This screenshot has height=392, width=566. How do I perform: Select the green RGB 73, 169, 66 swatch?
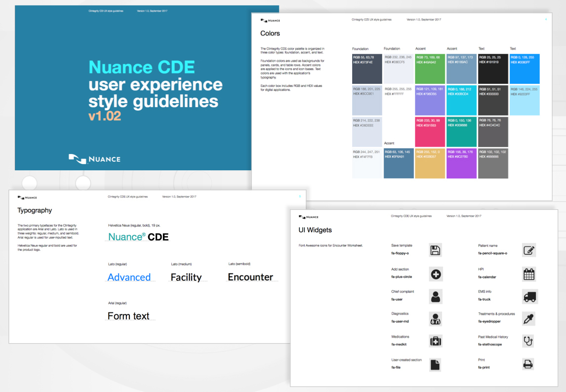430,69
